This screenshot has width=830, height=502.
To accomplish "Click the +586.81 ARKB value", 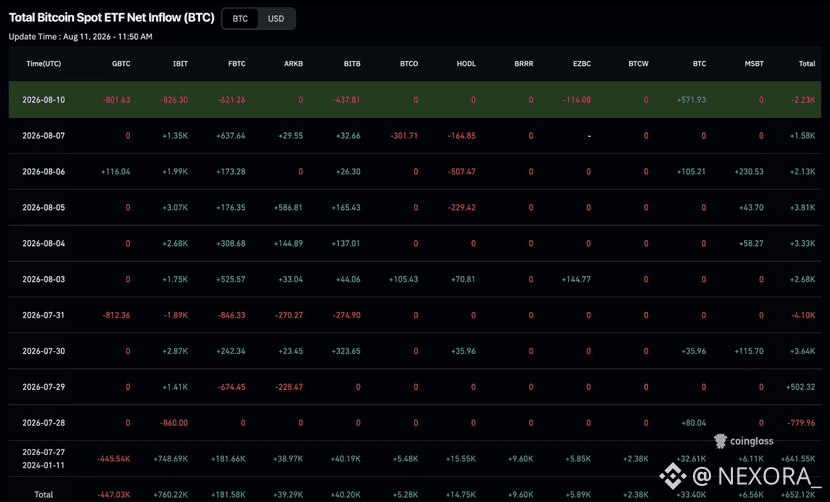I will click(x=288, y=208).
